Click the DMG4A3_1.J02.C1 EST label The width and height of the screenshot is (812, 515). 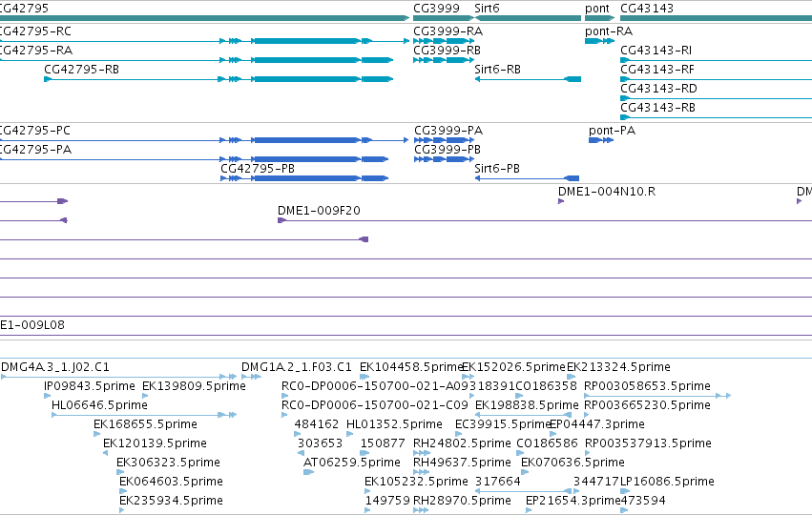[55, 367]
